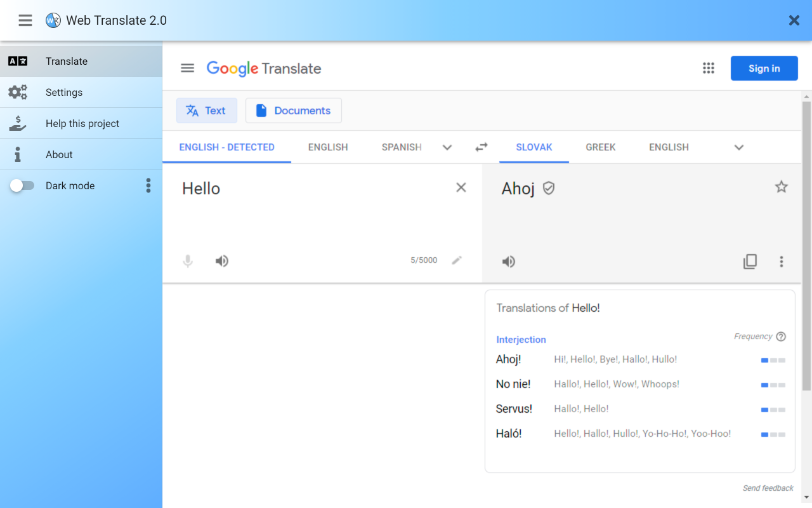Click the speaker icon to listen to 'Hello'
The width and height of the screenshot is (812, 508).
(222, 261)
